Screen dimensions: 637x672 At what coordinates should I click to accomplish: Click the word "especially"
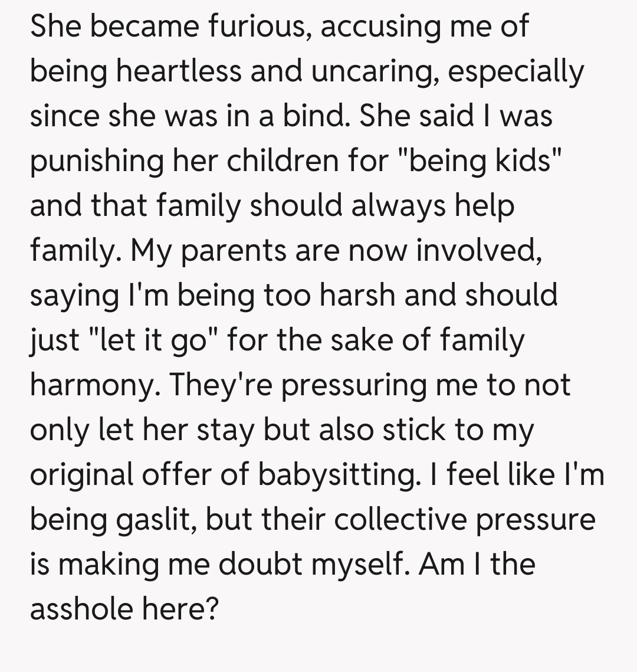[x=515, y=72]
